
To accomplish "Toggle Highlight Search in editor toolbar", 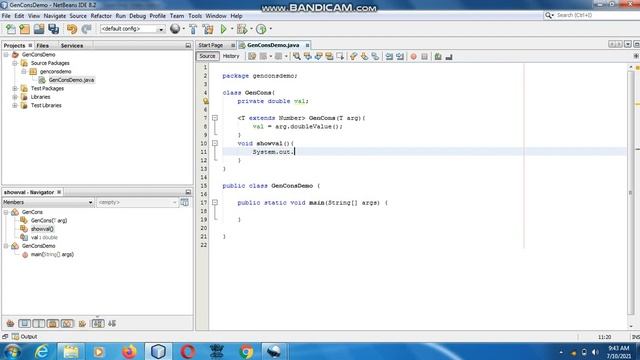I will (x=329, y=56).
